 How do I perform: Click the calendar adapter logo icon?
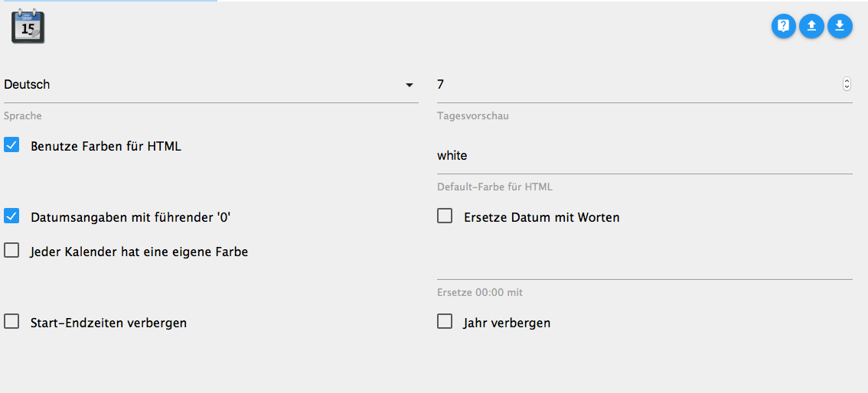pos(28,27)
